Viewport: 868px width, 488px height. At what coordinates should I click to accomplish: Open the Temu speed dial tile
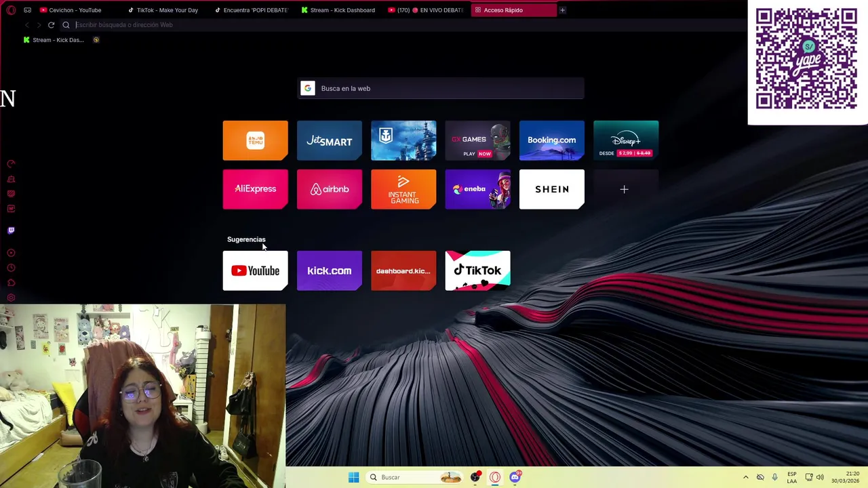point(255,140)
